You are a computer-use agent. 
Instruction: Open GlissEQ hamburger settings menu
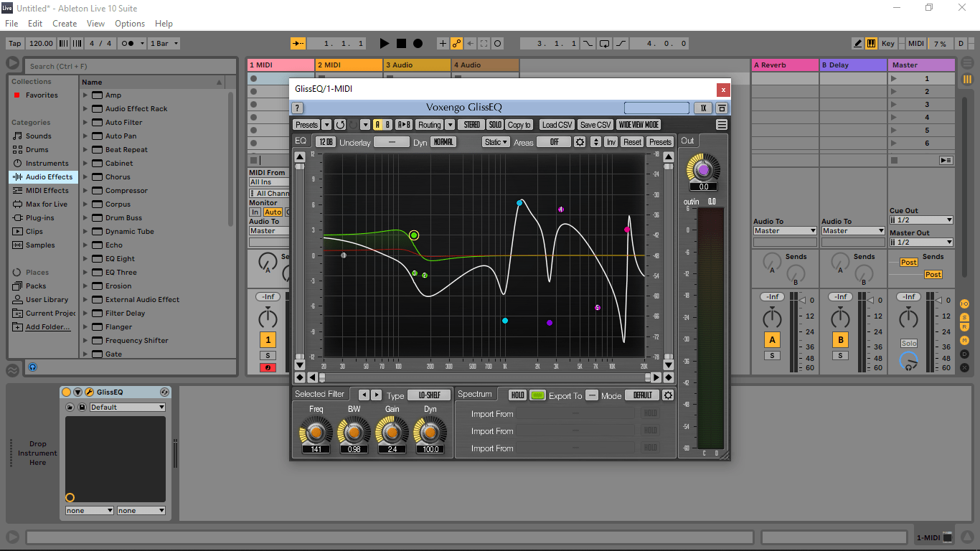tap(722, 124)
